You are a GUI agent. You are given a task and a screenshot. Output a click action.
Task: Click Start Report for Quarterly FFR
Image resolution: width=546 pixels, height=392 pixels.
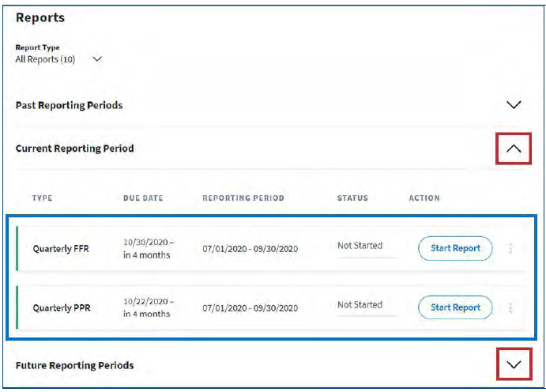pyautogui.click(x=455, y=248)
